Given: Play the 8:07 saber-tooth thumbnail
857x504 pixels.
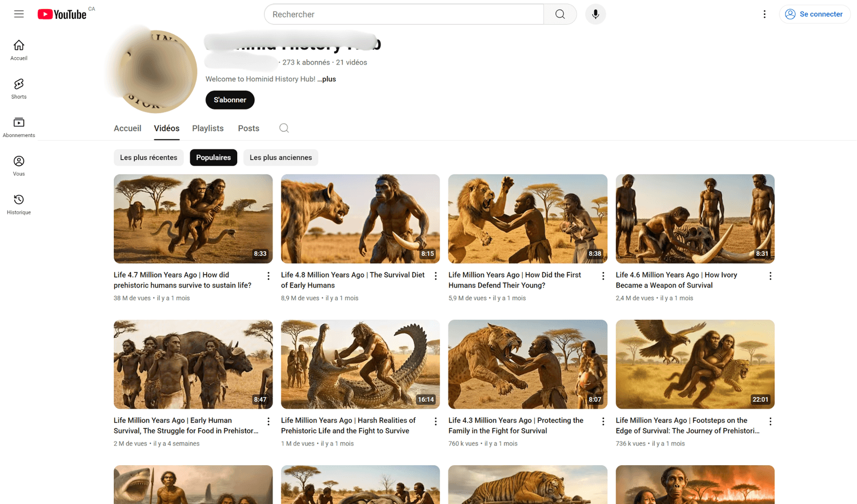Looking at the screenshot, I should pyautogui.click(x=528, y=364).
